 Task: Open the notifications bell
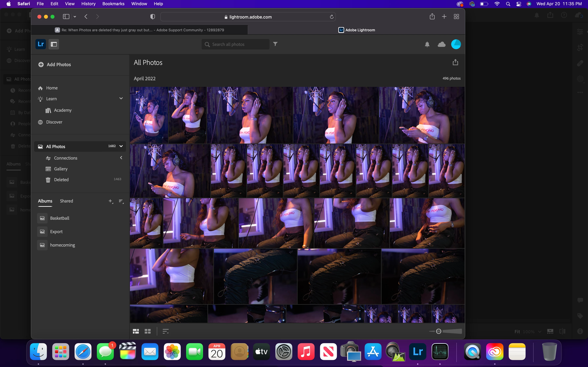(x=427, y=44)
